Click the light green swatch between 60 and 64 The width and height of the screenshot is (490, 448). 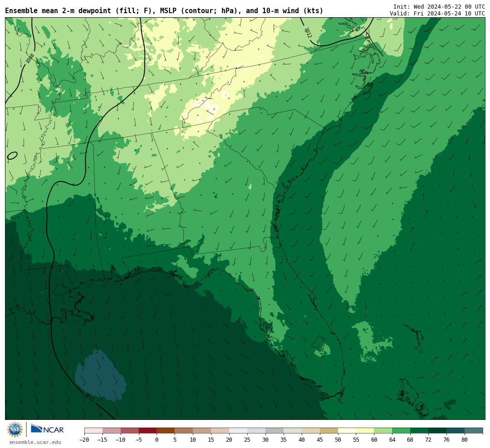383,431
